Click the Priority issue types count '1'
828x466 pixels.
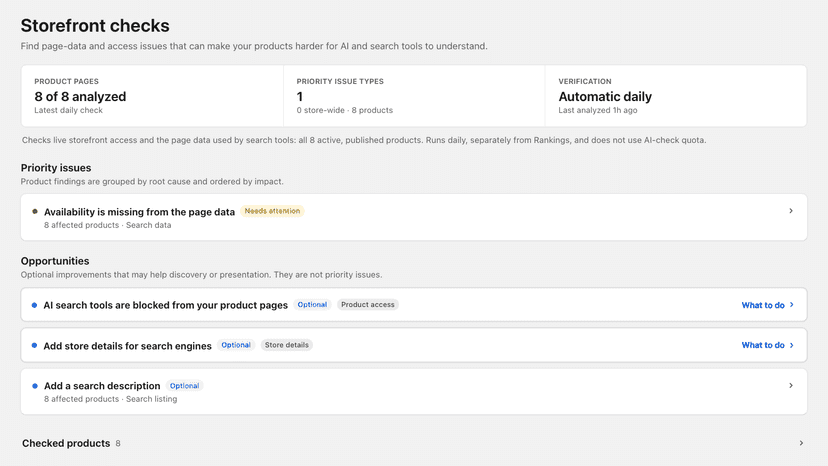tap(299, 97)
